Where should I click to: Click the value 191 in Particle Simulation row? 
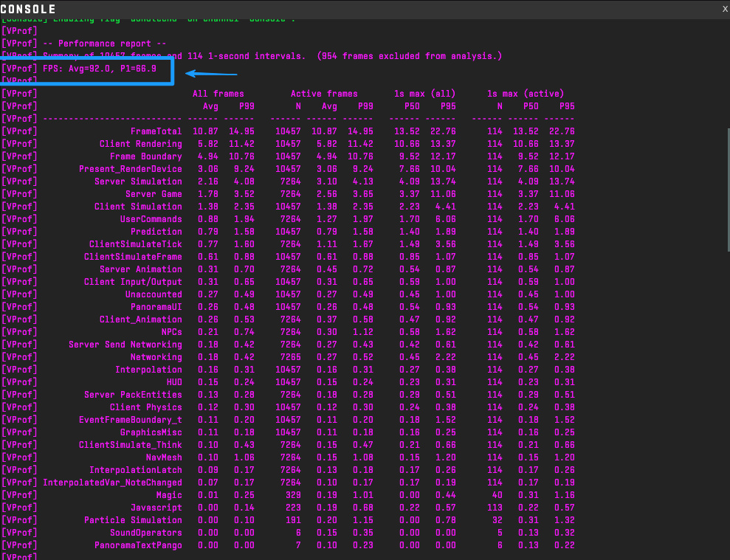(x=293, y=522)
